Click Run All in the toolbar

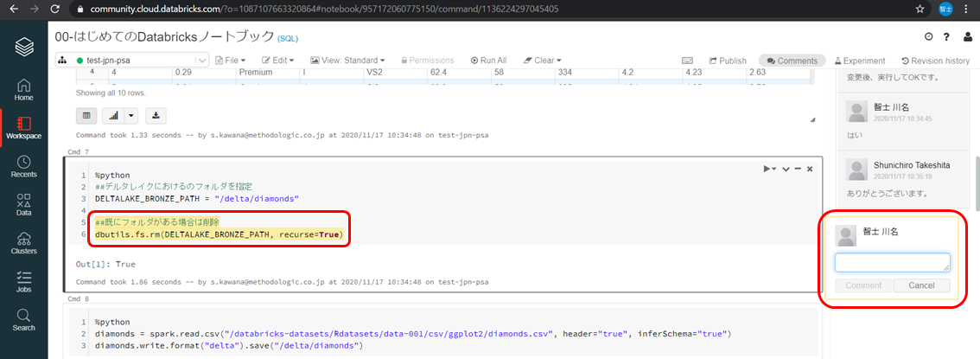489,61
